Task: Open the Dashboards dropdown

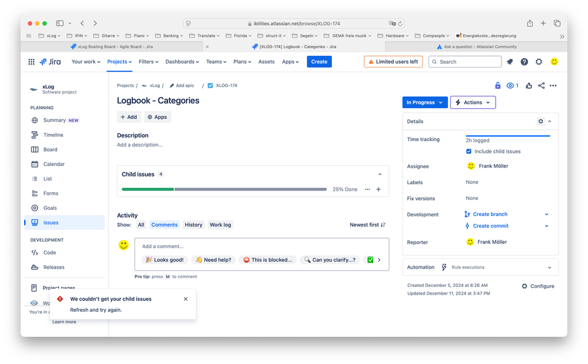Action: pos(182,62)
